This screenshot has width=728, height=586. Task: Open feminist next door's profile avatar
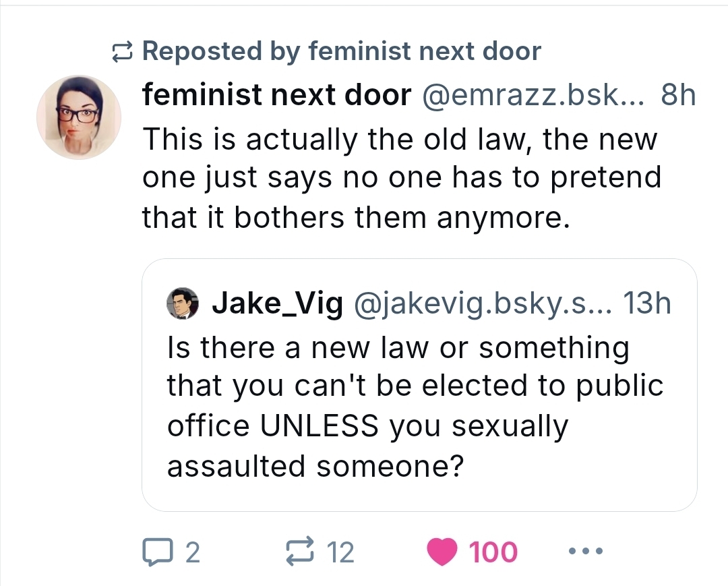tap(79, 117)
